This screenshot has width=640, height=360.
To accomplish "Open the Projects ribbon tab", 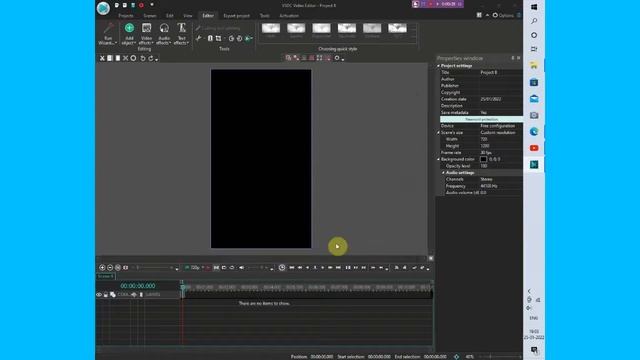I will [126, 16].
